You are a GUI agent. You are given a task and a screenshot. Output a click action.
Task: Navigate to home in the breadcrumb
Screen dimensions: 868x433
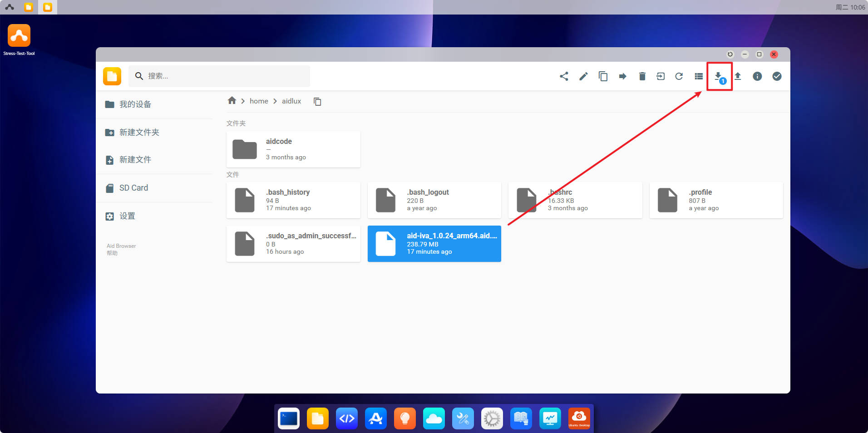pos(259,101)
